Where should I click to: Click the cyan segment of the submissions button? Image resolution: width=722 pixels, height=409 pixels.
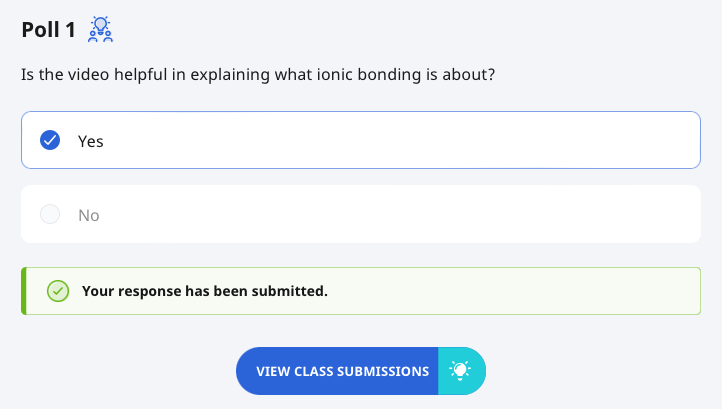tap(462, 371)
